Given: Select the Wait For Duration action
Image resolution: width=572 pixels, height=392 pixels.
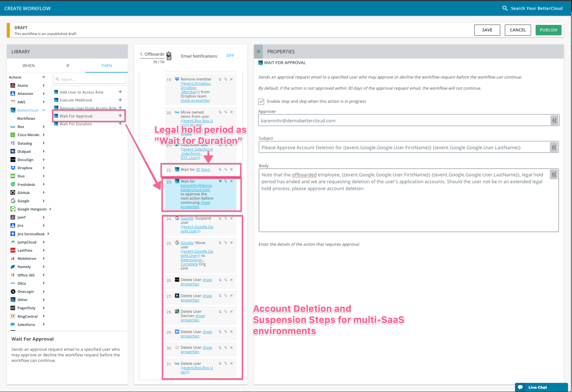Looking at the screenshot, I should tap(76, 124).
